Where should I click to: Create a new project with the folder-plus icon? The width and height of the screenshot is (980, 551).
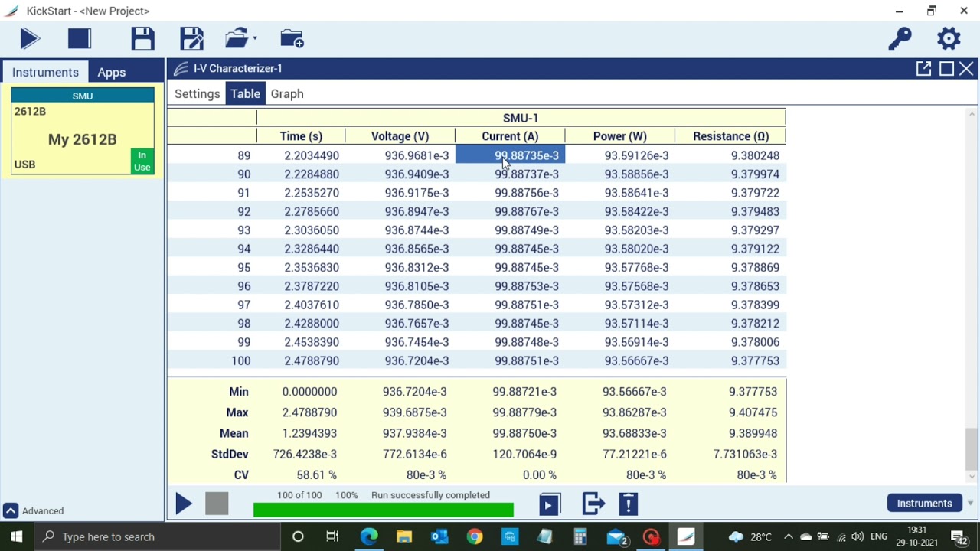(x=292, y=38)
